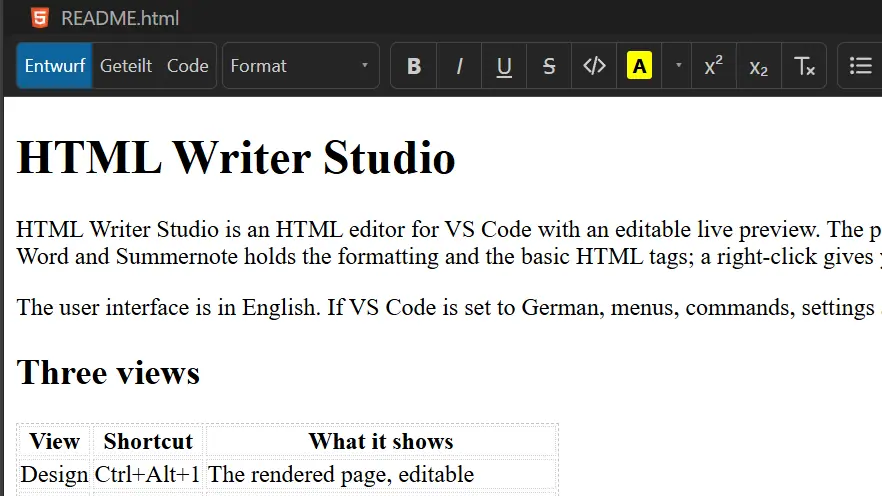The height and width of the screenshot is (496, 882).
Task: Click the View table header
Action: click(x=55, y=441)
